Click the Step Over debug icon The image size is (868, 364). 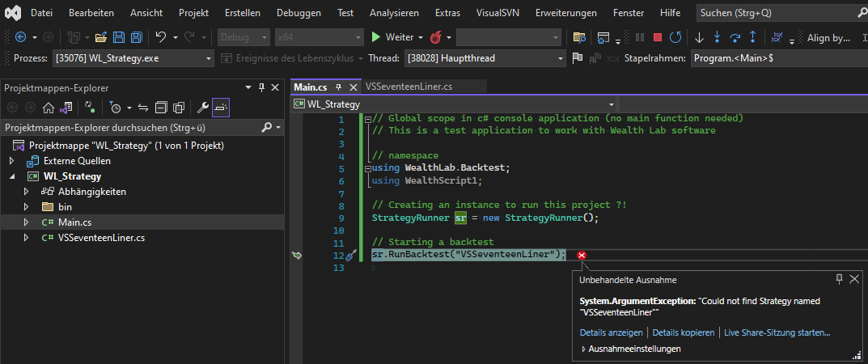click(735, 37)
